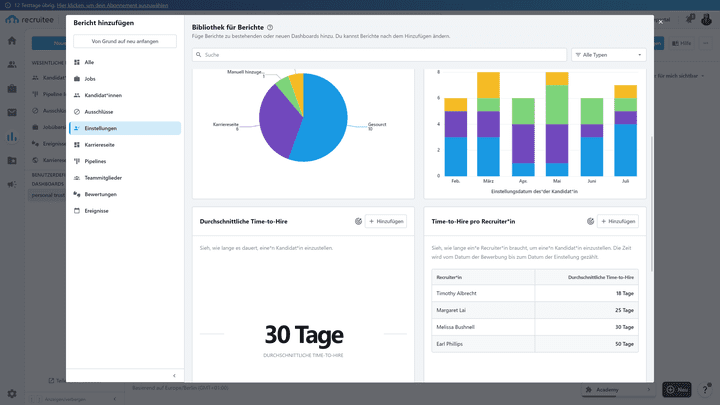The height and width of the screenshot is (405, 720).
Task: Open settings gear in bottom left corner
Action: point(12,394)
